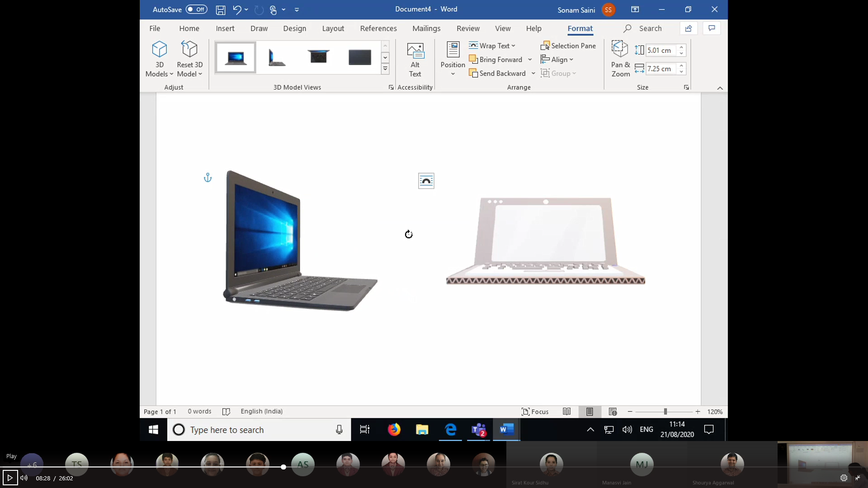Viewport: 868px width, 488px height.
Task: Collapse the ribbon
Action: 720,88
